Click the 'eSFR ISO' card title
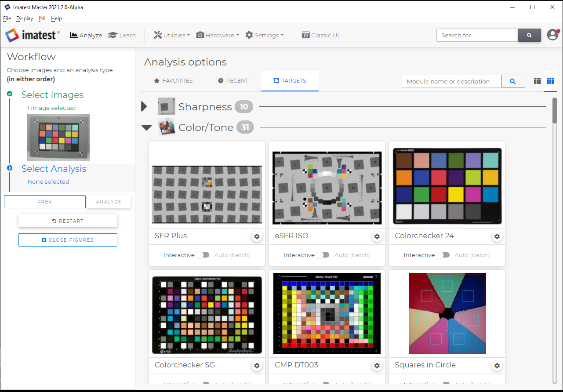The width and height of the screenshot is (563, 392). [x=292, y=236]
